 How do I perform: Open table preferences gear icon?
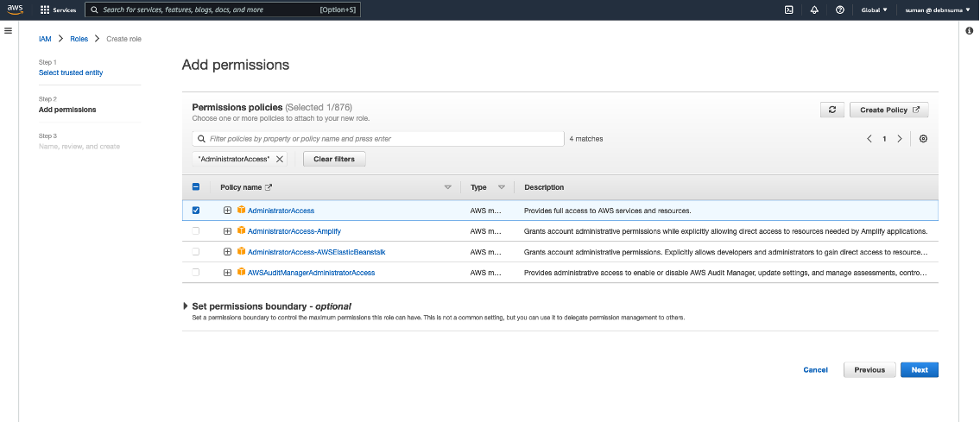[923, 139]
